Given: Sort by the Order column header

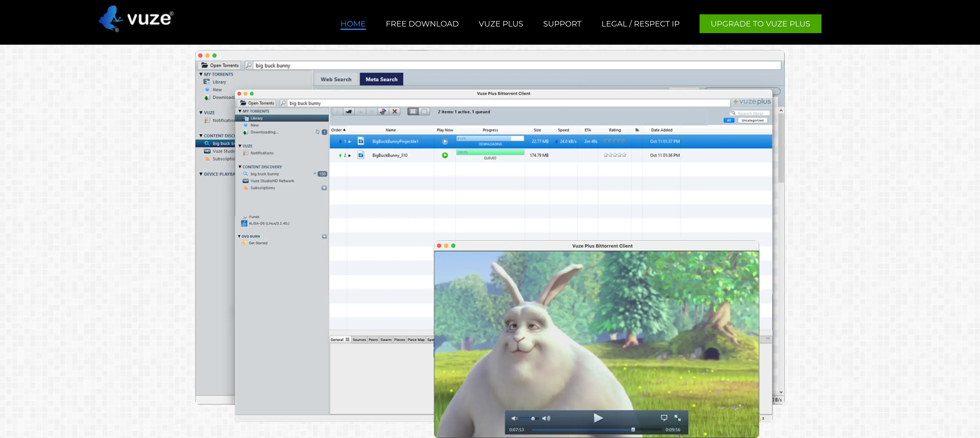Looking at the screenshot, I should click(x=338, y=130).
